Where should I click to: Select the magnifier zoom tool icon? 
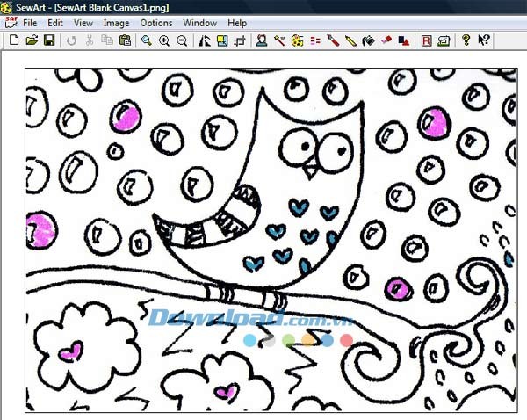tap(147, 40)
